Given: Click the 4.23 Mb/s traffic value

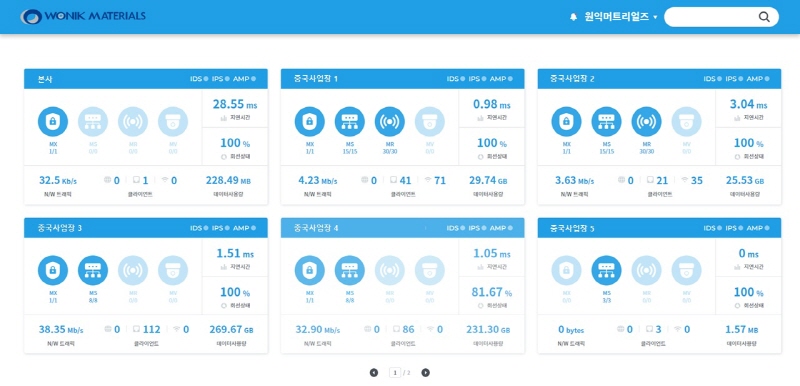Looking at the screenshot, I should [317, 181].
